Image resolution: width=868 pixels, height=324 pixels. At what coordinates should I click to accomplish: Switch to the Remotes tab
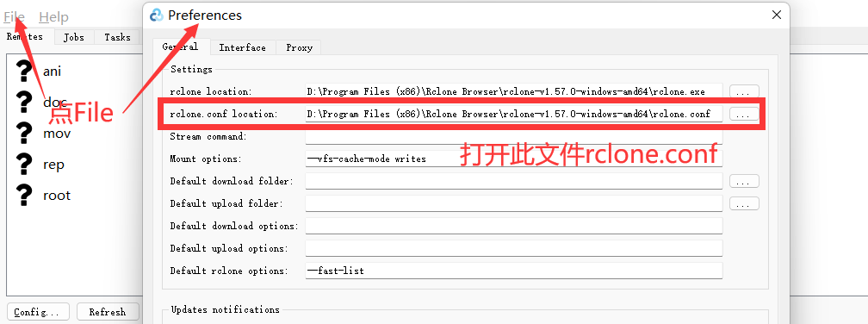click(x=25, y=36)
